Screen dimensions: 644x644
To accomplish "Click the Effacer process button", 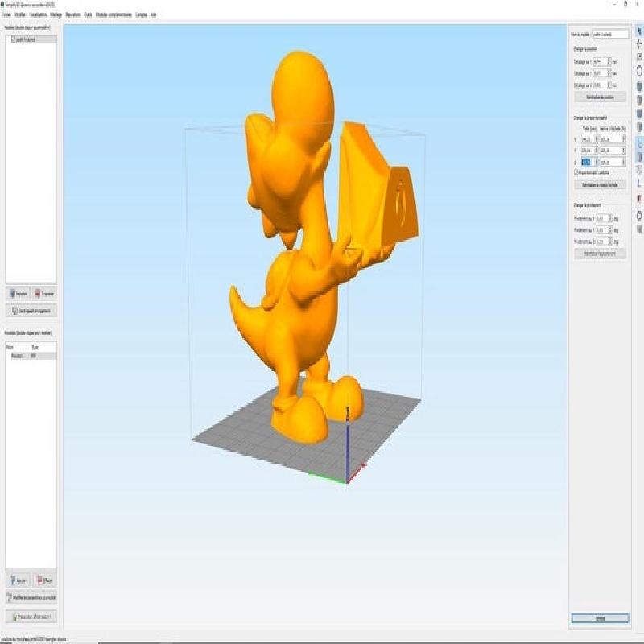I will click(x=44, y=580).
